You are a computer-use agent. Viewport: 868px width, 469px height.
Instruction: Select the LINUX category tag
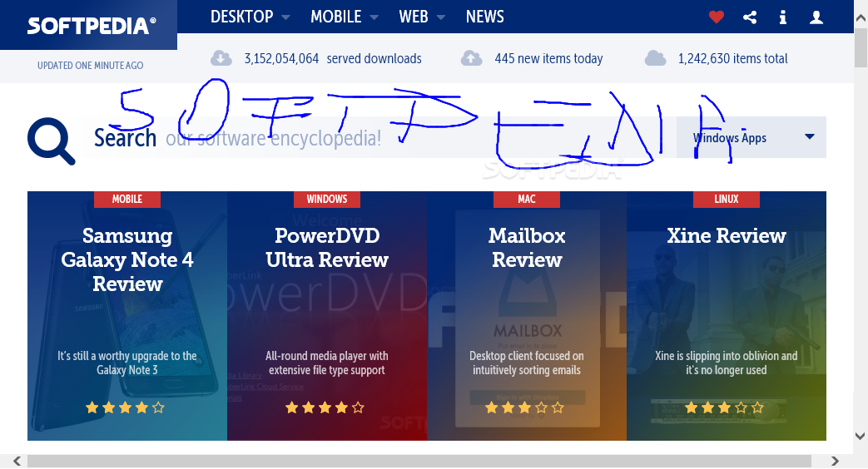(x=727, y=199)
